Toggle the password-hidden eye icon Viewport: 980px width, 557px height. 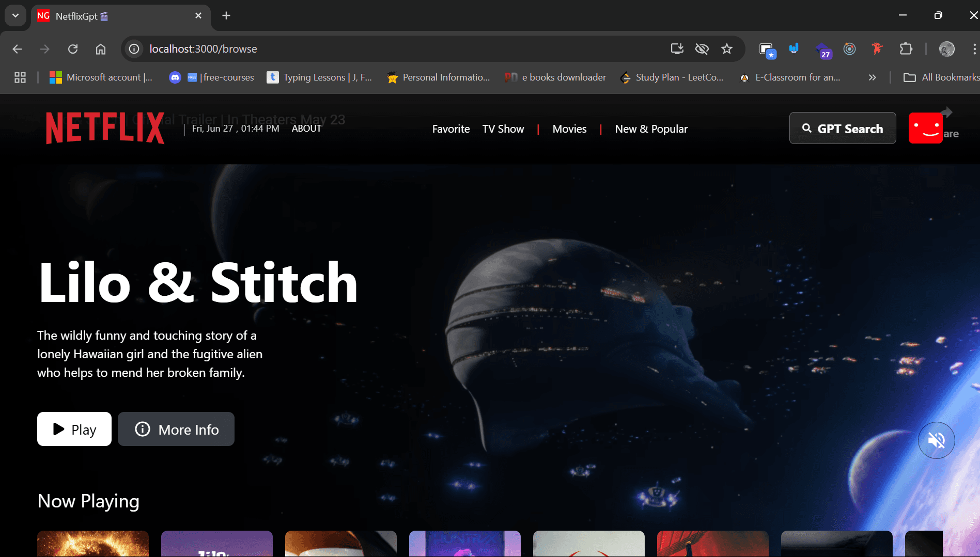point(702,49)
